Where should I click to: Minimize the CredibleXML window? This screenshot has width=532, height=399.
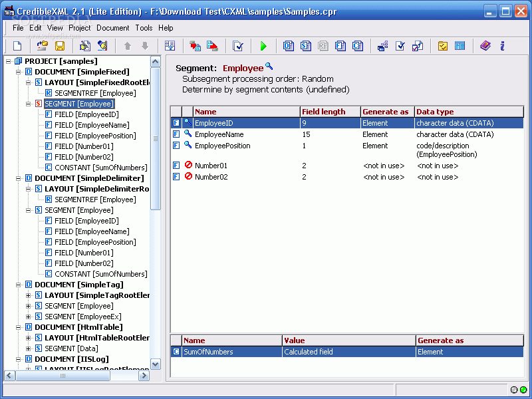tap(489, 11)
